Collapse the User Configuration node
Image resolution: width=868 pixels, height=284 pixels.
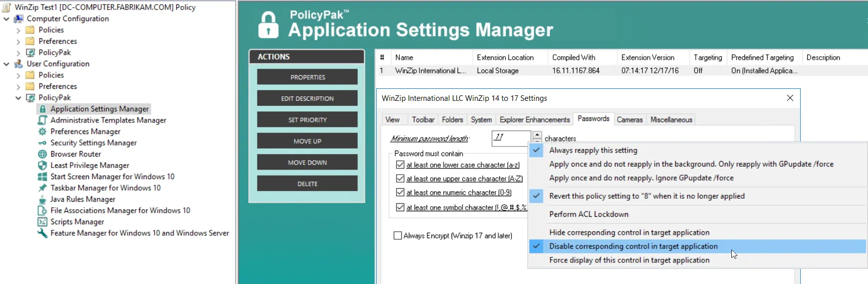[7, 64]
